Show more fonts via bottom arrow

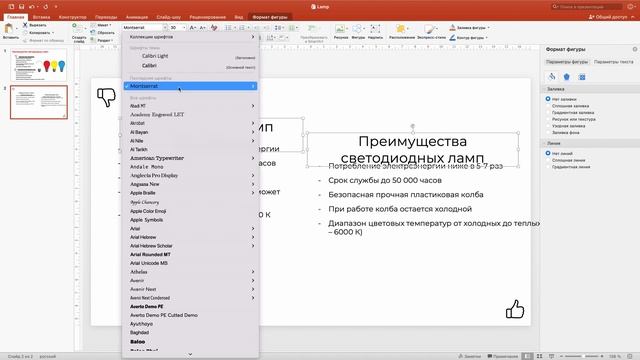tap(190, 354)
